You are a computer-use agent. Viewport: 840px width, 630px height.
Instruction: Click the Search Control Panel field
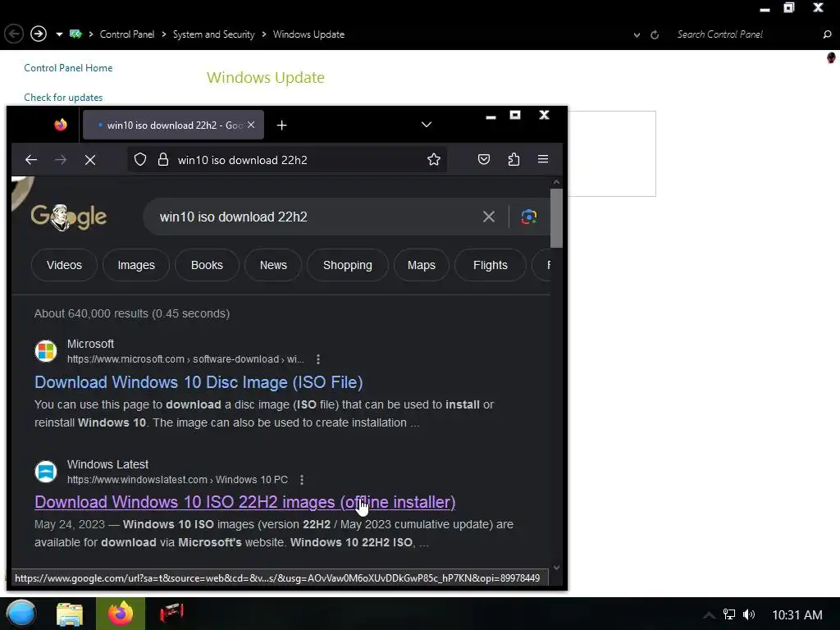(746, 34)
